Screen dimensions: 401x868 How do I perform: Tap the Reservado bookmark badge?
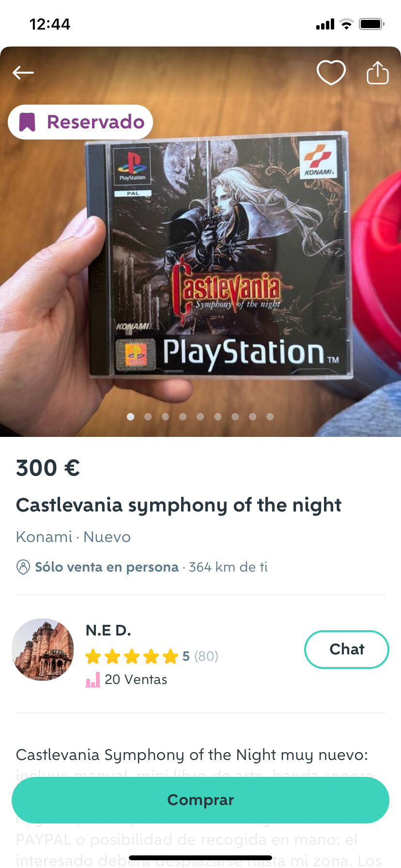pyautogui.click(x=80, y=122)
